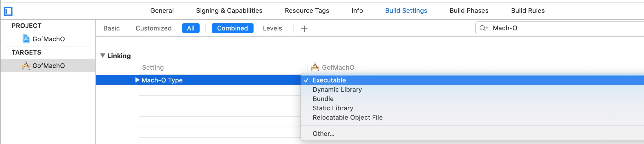
Task: Open the Build Rules tab
Action: (x=528, y=11)
